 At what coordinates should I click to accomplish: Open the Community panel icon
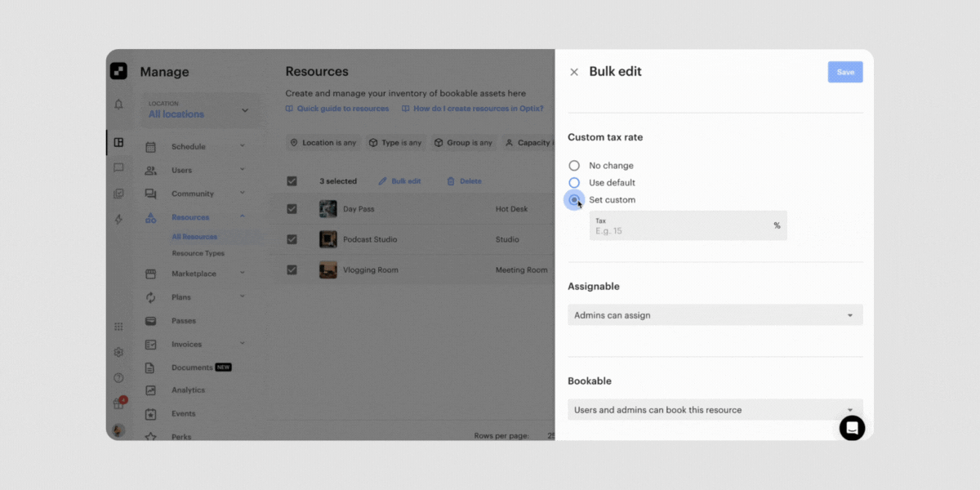point(151,194)
